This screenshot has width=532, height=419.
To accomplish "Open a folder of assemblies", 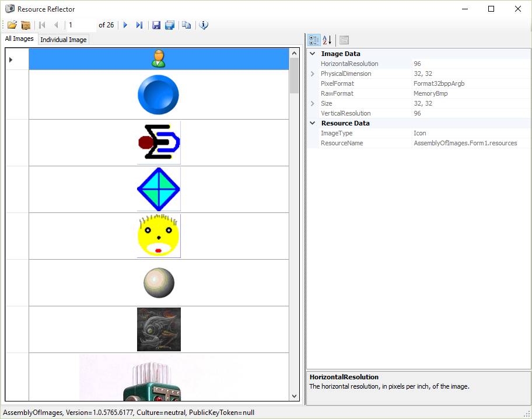I will 26,25.
